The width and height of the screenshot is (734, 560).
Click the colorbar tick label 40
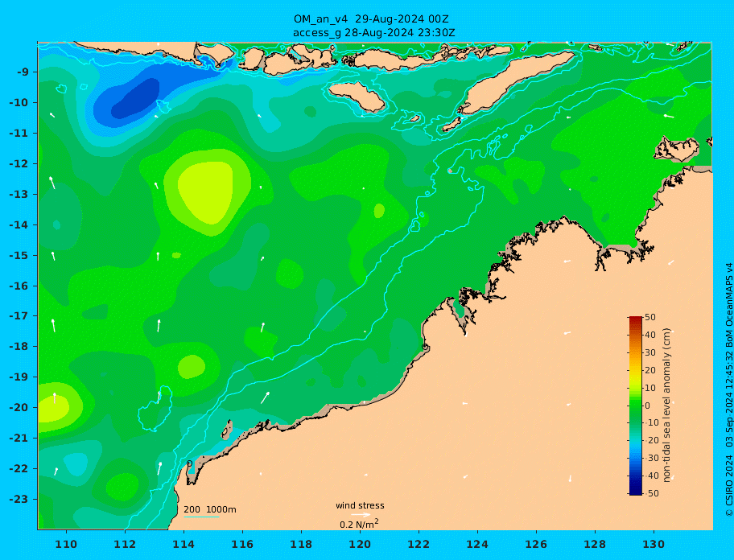pos(650,335)
